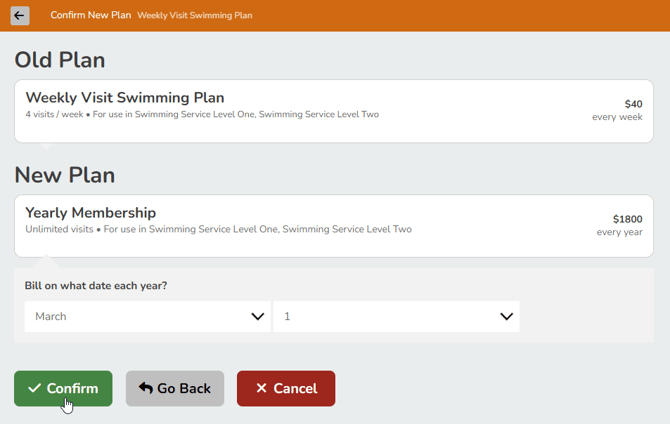
Task: Click the Old Plan heading
Action: 60,60
